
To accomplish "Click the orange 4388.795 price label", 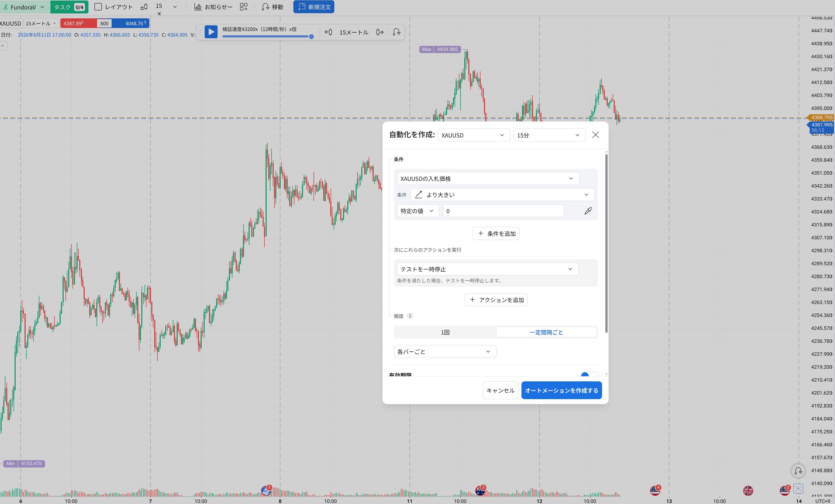I will pyautogui.click(x=821, y=118).
